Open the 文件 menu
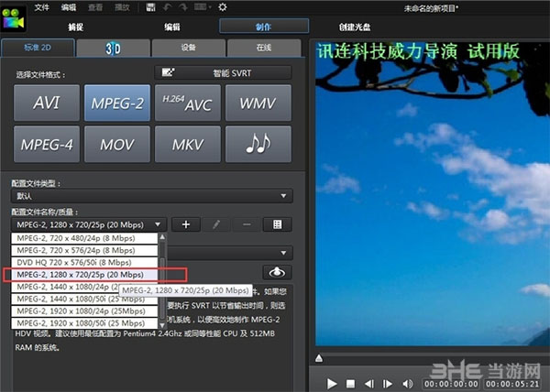The height and width of the screenshot is (392, 550). click(x=42, y=7)
